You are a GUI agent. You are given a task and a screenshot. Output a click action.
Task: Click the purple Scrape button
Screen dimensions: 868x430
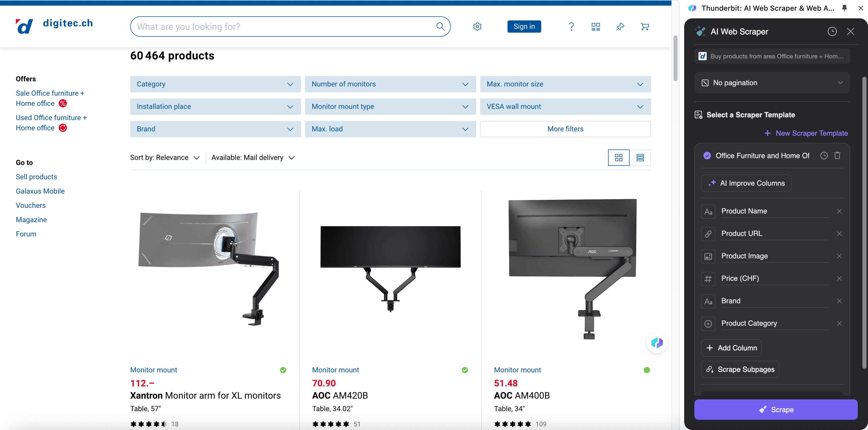click(776, 409)
